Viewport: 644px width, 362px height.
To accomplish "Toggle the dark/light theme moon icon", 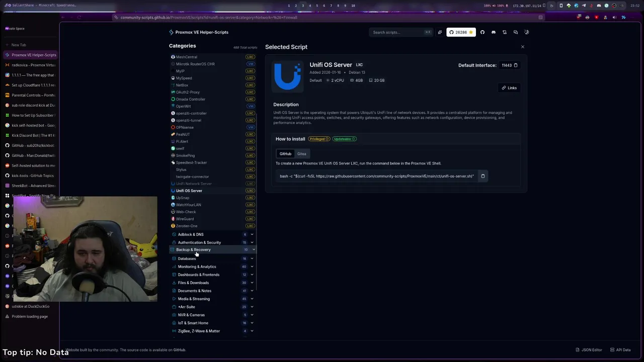I will [x=527, y=32].
